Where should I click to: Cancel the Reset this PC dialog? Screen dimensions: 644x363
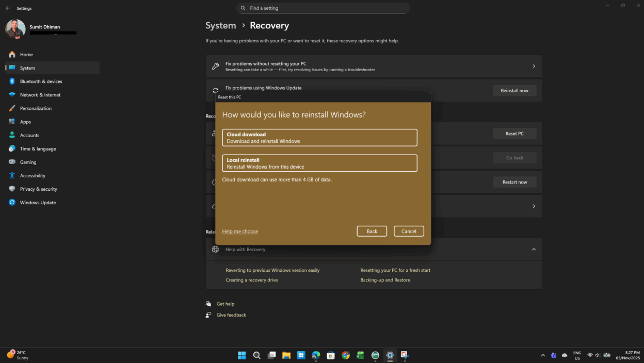pyautogui.click(x=409, y=232)
